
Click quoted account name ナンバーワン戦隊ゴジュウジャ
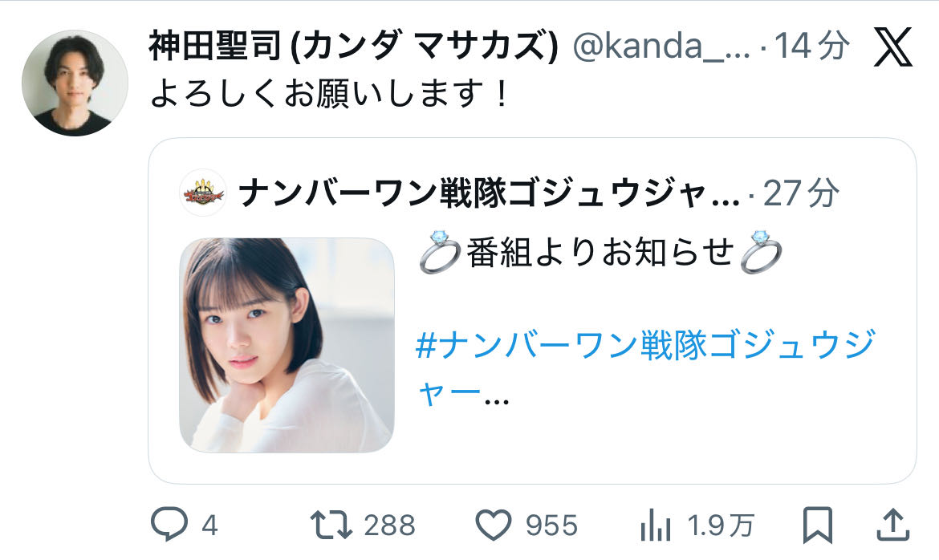(490, 193)
